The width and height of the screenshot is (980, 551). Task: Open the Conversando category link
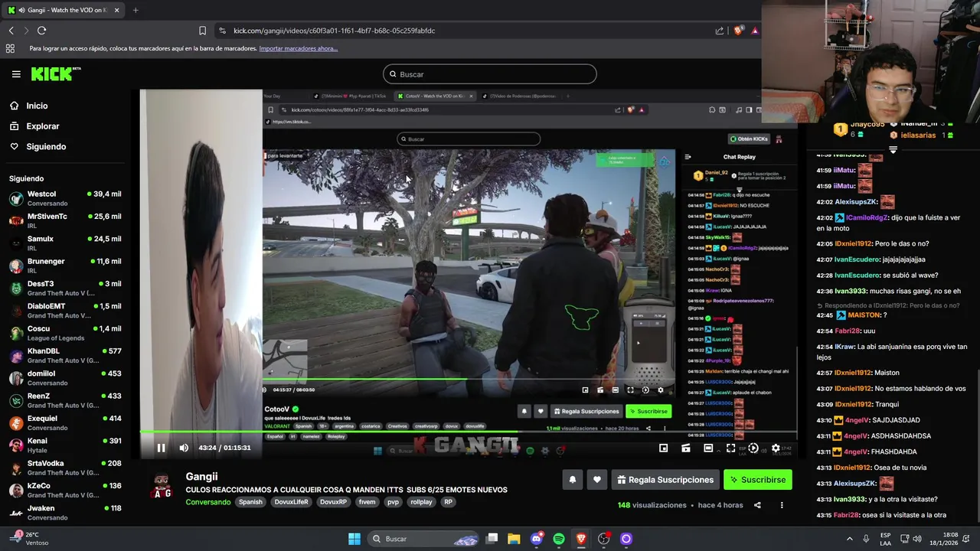tap(207, 502)
